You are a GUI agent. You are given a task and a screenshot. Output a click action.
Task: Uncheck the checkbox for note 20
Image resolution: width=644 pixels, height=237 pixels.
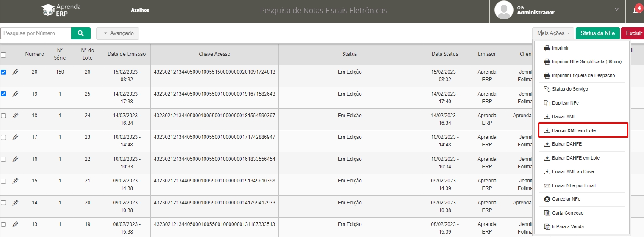[x=3, y=72]
